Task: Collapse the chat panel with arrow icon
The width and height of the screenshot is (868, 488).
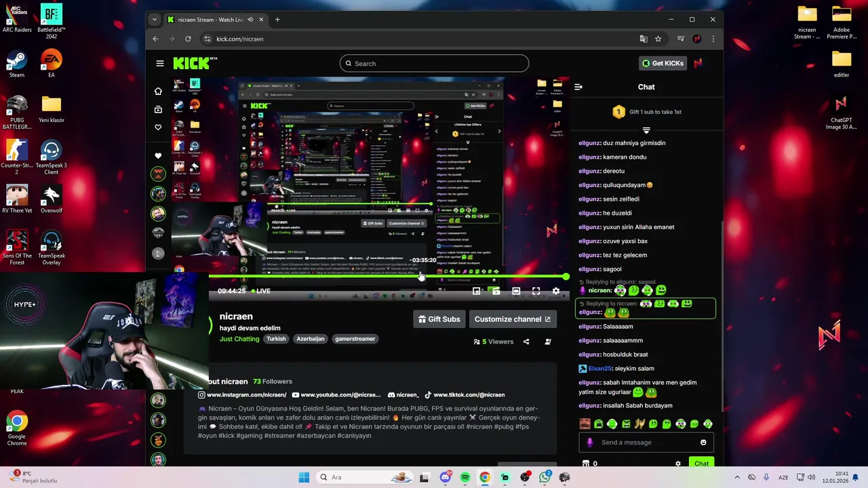Action: [x=578, y=87]
